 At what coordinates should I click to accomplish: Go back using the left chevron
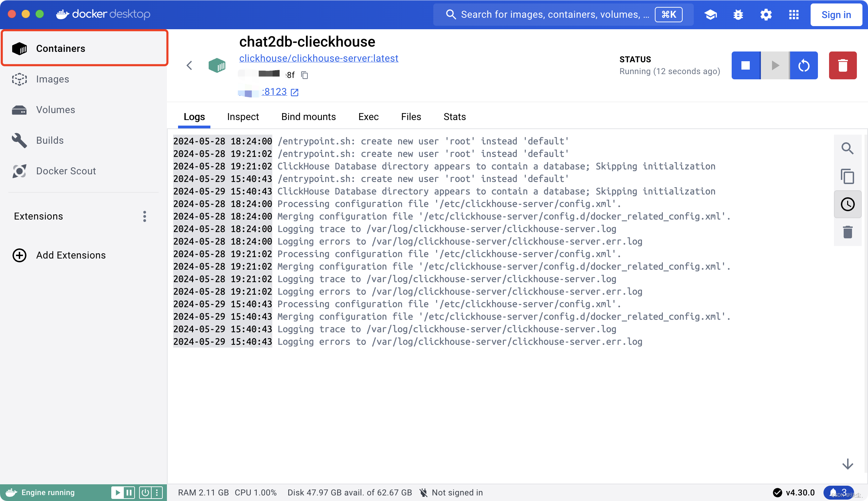coord(190,65)
